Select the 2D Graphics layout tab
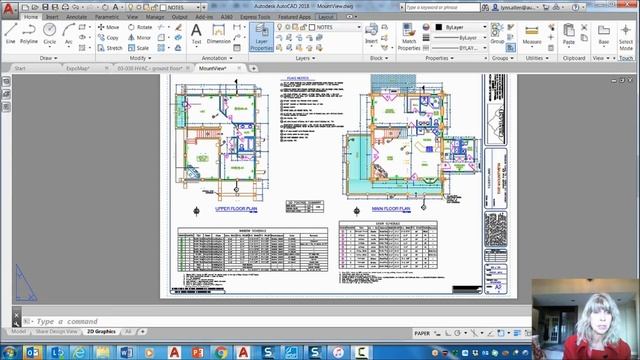The height and width of the screenshot is (360, 640). [x=101, y=332]
